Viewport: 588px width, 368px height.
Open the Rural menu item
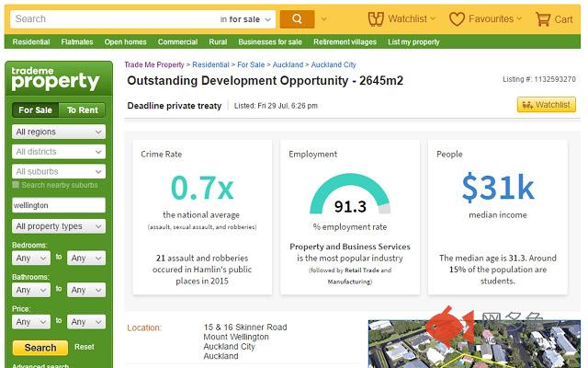218,41
